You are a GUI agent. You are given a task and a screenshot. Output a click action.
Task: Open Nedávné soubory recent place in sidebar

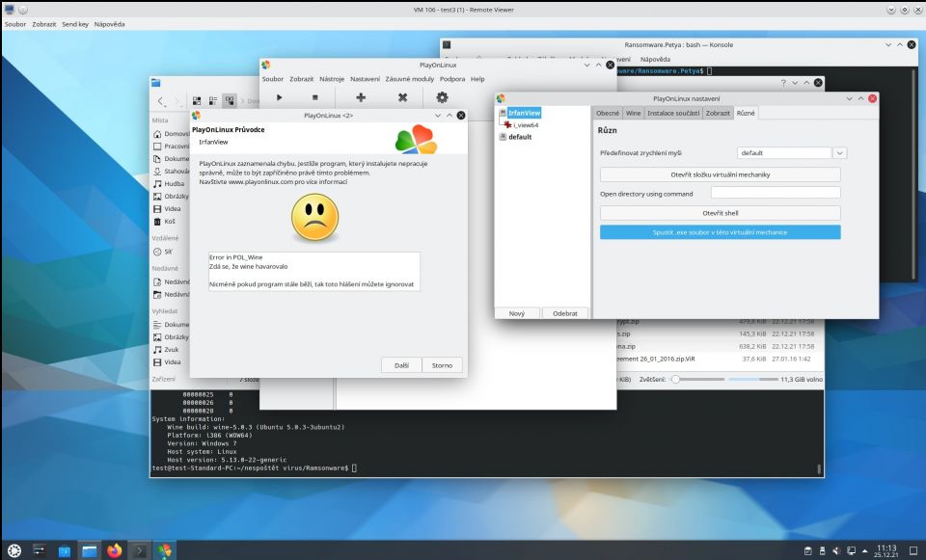point(171,281)
